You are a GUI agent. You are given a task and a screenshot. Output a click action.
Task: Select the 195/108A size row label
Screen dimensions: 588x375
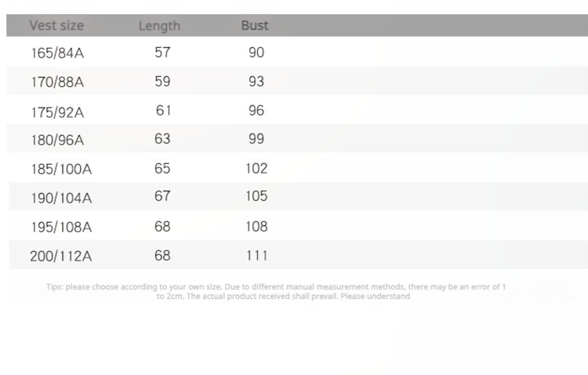click(61, 227)
